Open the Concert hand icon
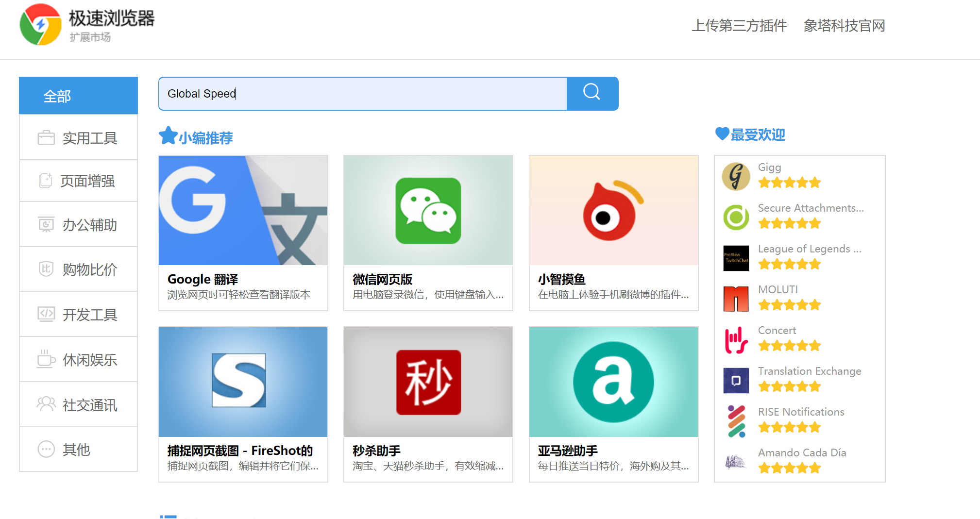980x519 pixels. 736,339
